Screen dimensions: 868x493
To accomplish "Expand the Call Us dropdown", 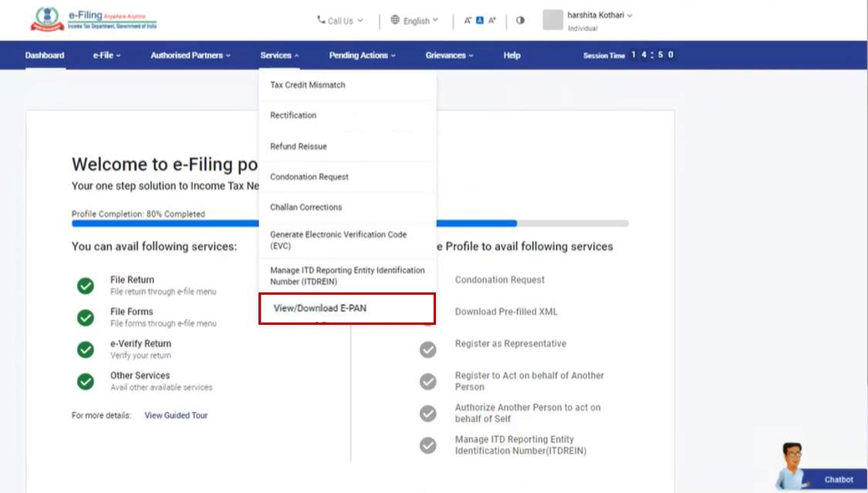I will coord(339,21).
